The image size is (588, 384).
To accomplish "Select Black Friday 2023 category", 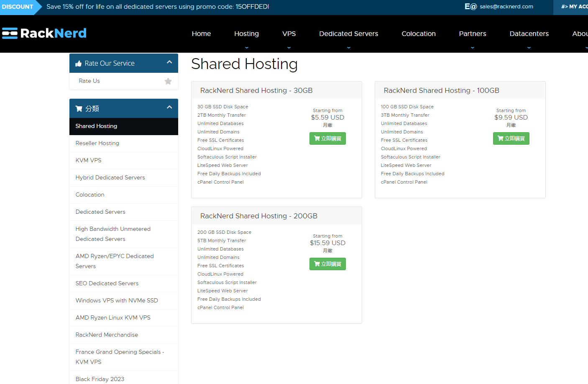I will tap(124, 378).
